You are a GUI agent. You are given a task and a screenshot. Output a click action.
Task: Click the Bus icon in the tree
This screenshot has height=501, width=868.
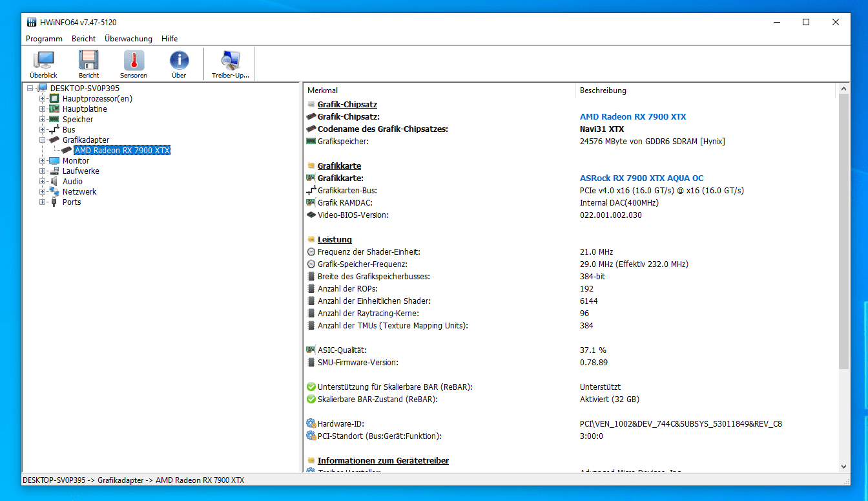(54, 130)
